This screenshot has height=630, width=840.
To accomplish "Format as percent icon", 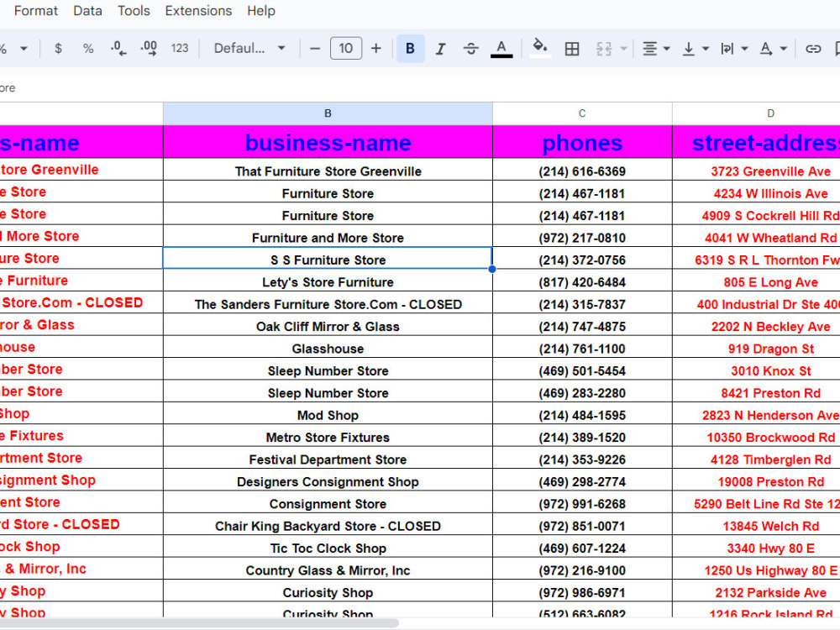I will [x=88, y=49].
